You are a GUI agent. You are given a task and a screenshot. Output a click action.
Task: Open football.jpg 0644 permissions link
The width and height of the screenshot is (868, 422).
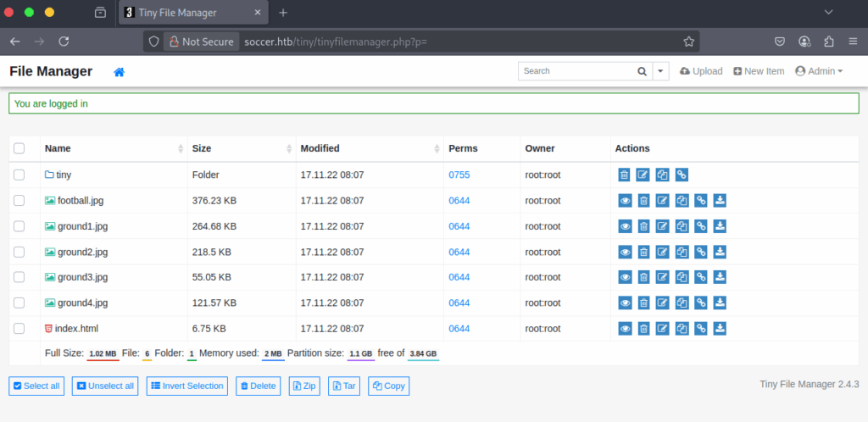pos(459,201)
